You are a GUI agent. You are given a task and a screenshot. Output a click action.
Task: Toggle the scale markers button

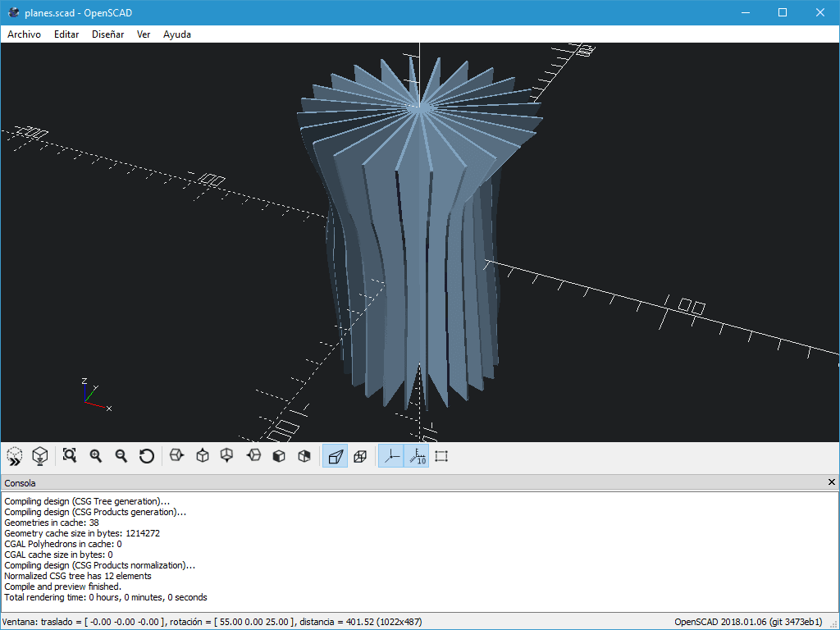417,456
